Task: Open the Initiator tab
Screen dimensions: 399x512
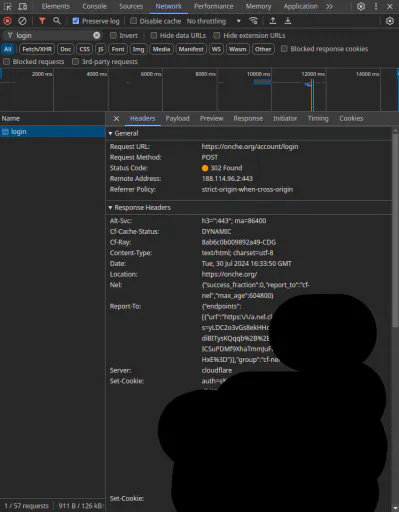Action: click(285, 118)
